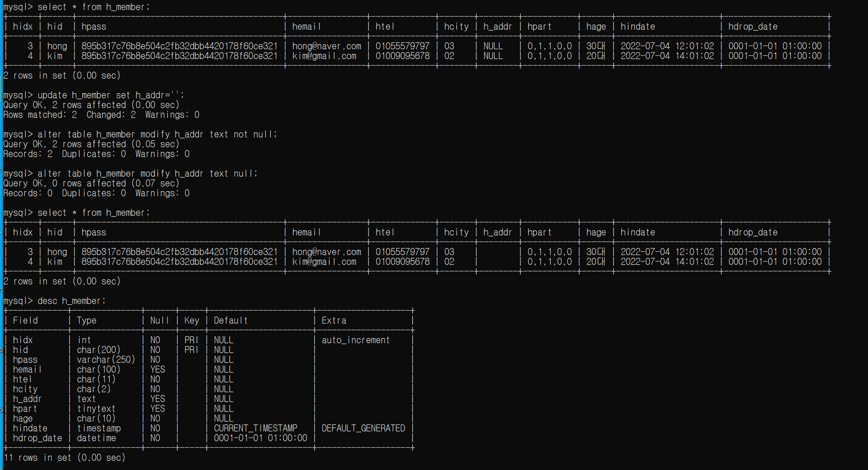Click the 'Records: 0 Duplicates: 0' line

coord(96,193)
